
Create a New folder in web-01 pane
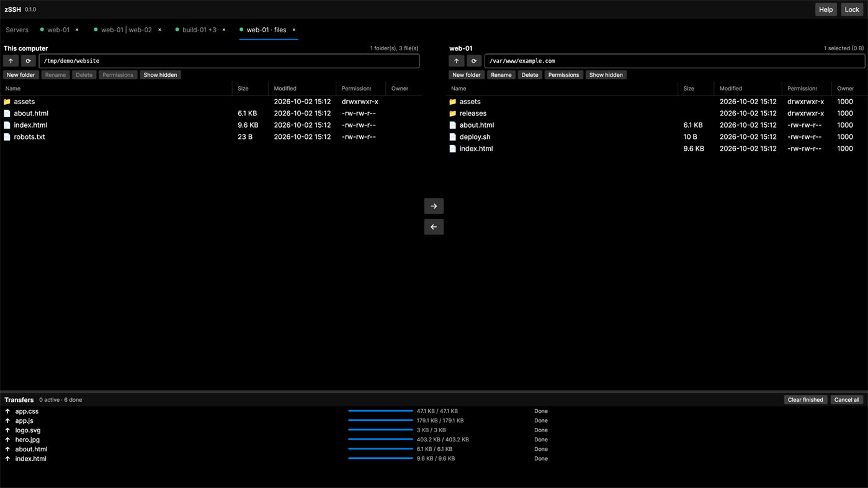[x=467, y=75]
